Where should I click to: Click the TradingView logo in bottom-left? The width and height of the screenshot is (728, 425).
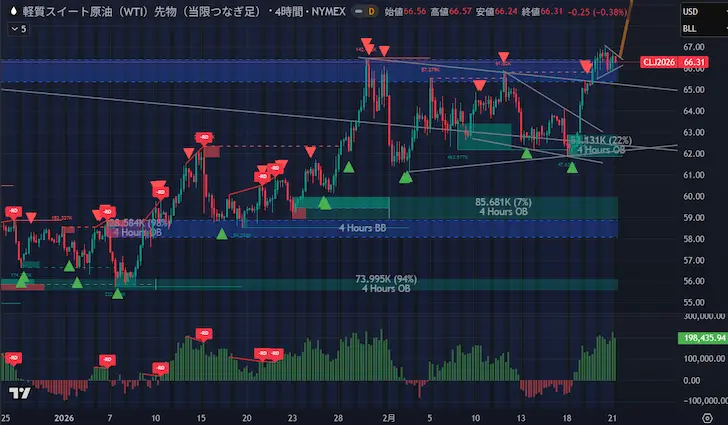tap(16, 393)
